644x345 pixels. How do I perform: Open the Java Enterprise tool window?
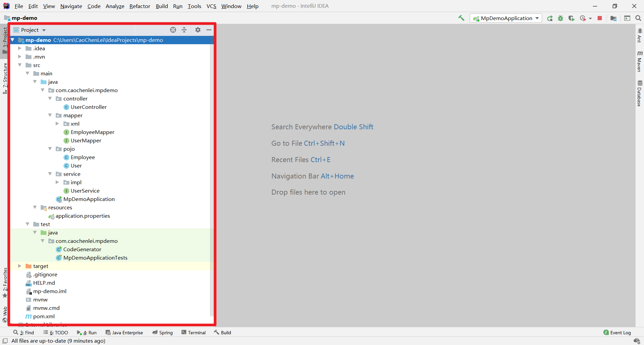[124, 333]
